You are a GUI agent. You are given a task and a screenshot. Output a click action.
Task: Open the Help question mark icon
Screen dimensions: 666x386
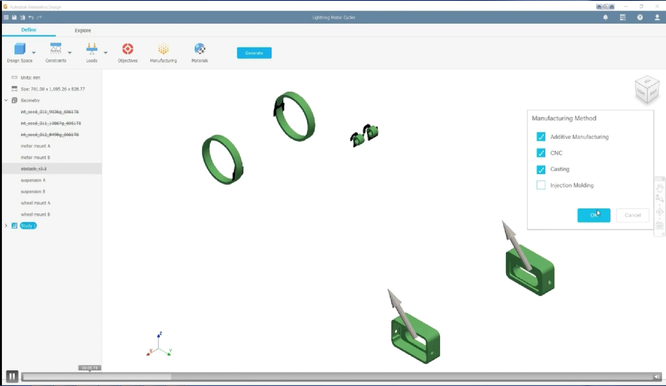(640, 17)
